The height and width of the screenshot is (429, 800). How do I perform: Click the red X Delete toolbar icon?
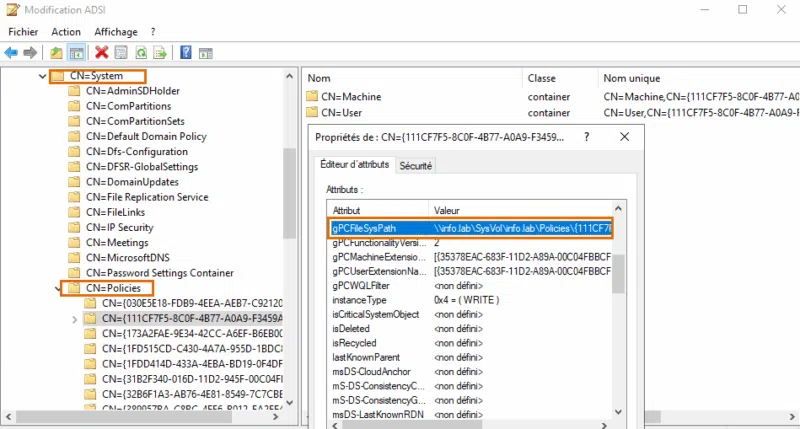click(x=102, y=52)
